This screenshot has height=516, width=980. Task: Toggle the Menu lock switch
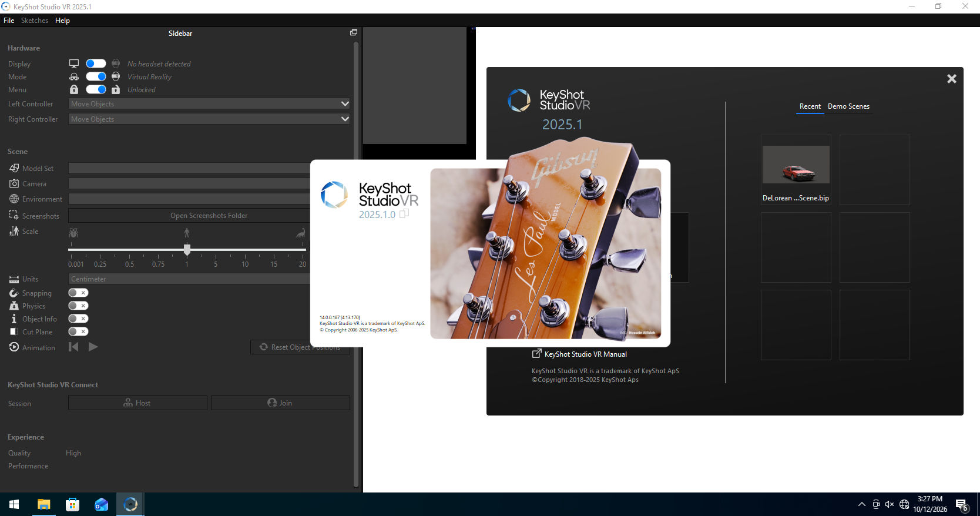[96, 89]
